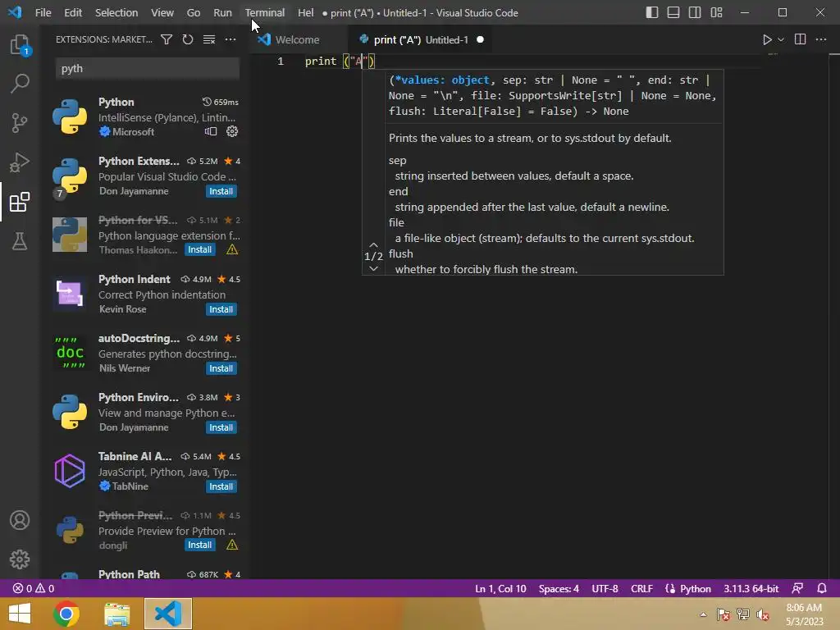Expand the run button dropdown arrow
Image resolution: width=840 pixels, height=630 pixels.
(781, 39)
